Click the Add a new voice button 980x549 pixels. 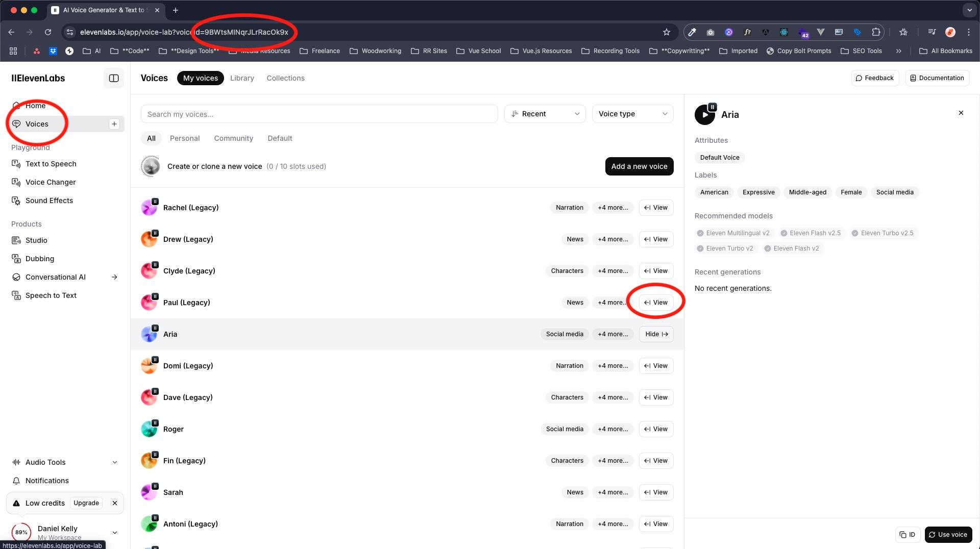tap(639, 166)
